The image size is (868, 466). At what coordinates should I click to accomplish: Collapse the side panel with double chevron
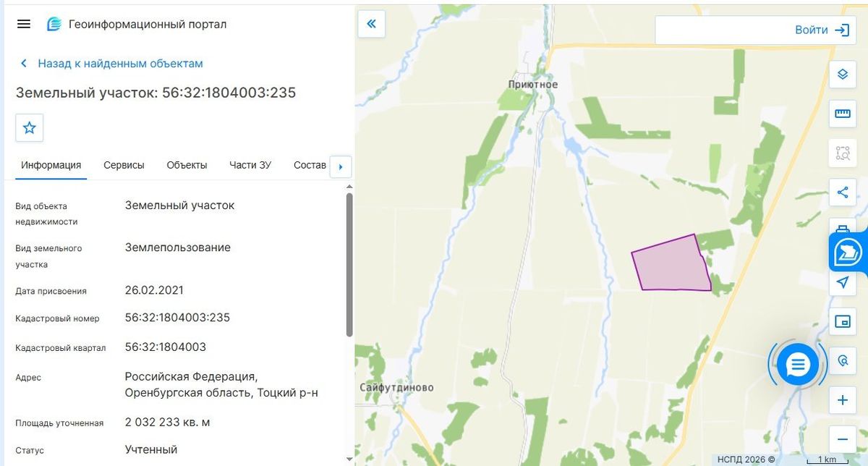coord(371,24)
